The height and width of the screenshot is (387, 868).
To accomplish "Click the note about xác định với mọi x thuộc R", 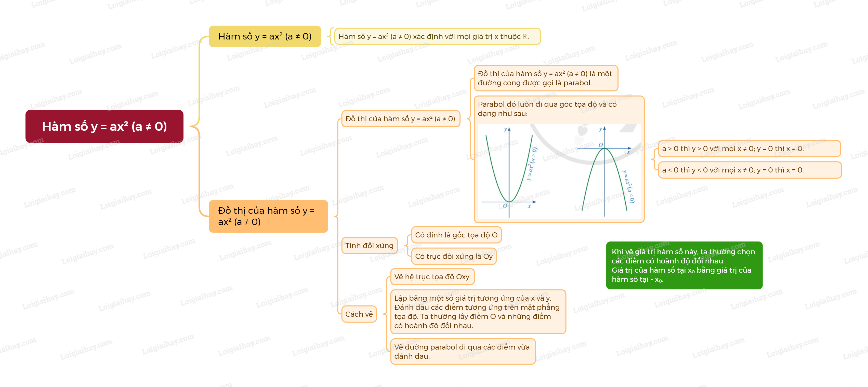I will pyautogui.click(x=437, y=36).
